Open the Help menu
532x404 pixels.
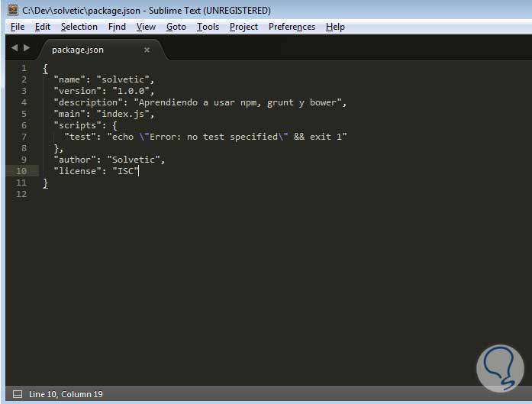click(x=335, y=27)
